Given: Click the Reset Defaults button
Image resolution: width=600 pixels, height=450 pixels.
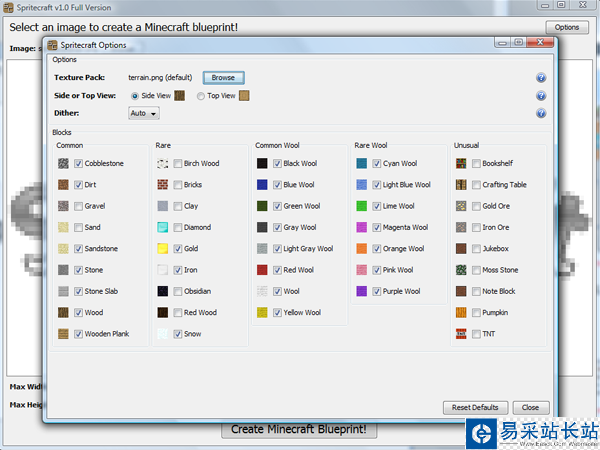Looking at the screenshot, I should [475, 408].
